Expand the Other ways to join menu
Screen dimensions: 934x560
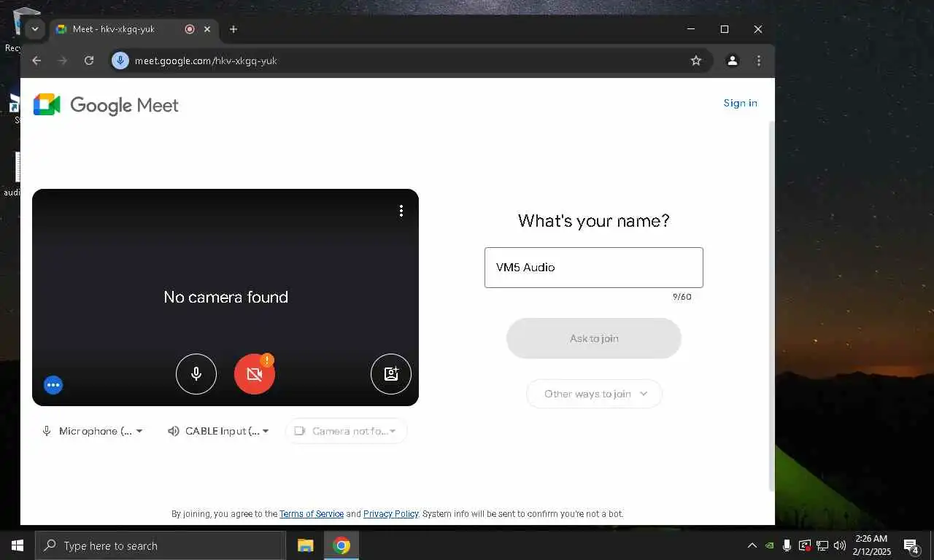pyautogui.click(x=594, y=394)
